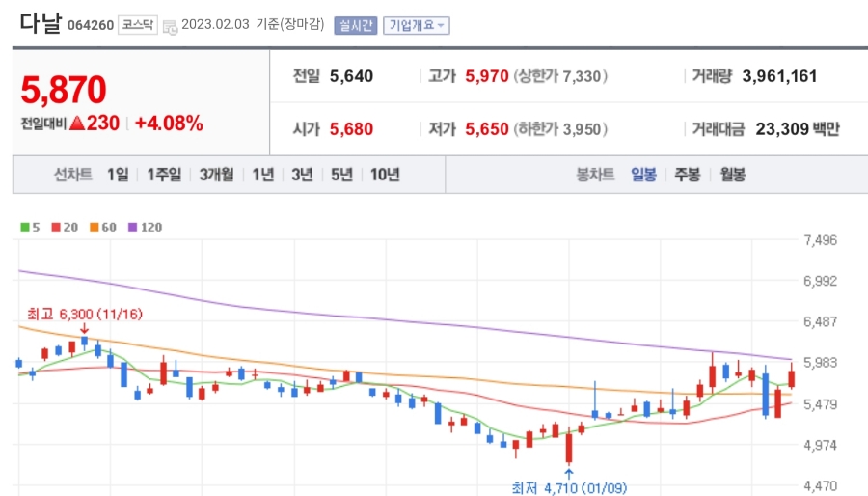Switch to 월봉 candle chart
Screen dimensions: 868x496
tap(732, 175)
